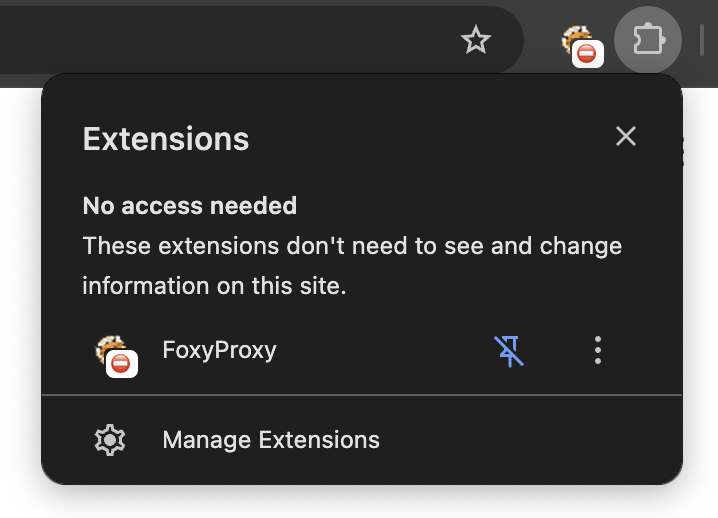Click the pinned FoxyProxy toolbar icon

580,43
